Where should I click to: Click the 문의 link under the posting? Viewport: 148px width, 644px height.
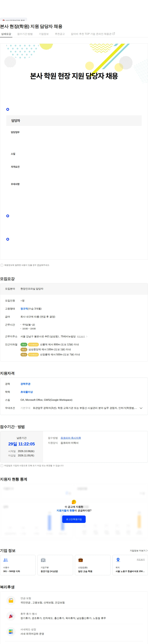coord(39,265)
